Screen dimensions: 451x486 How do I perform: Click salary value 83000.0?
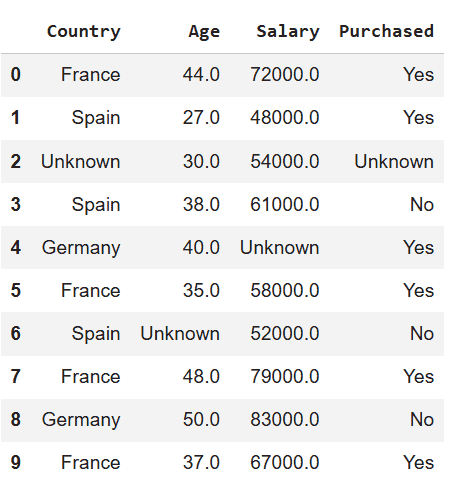coord(285,419)
